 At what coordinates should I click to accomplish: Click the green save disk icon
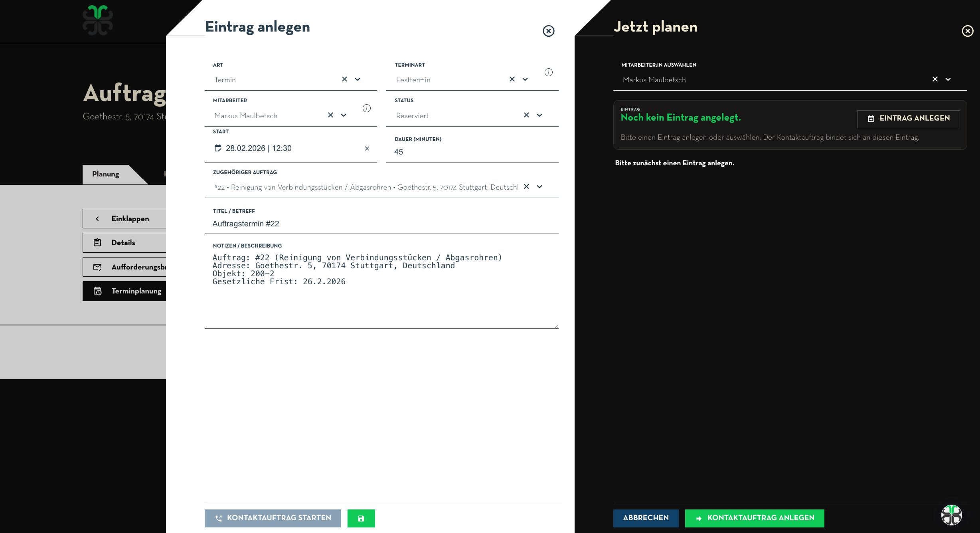[x=361, y=518]
